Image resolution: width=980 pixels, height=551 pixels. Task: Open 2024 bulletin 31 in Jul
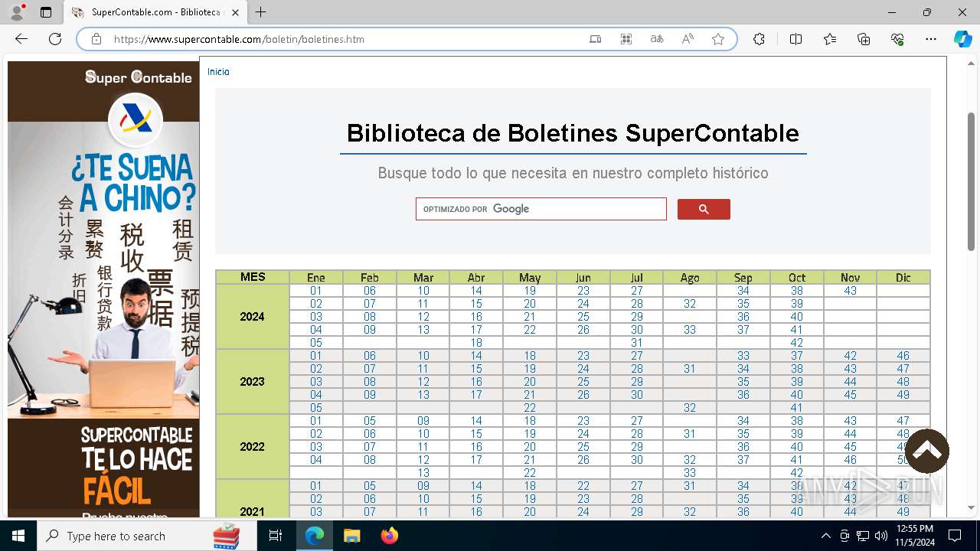coord(637,343)
